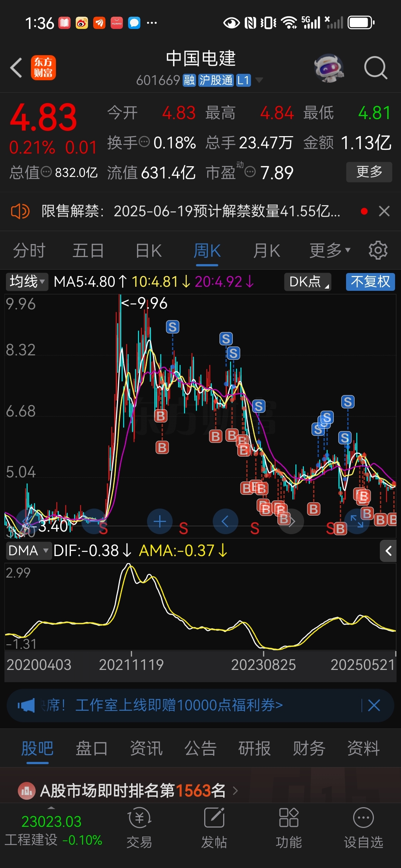Tap the 沪股通 badge
The image size is (401, 868).
pyautogui.click(x=216, y=80)
